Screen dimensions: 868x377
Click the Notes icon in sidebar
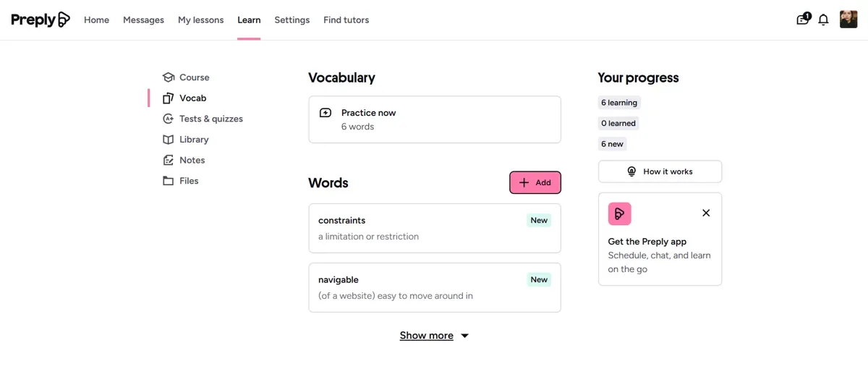pyautogui.click(x=169, y=160)
